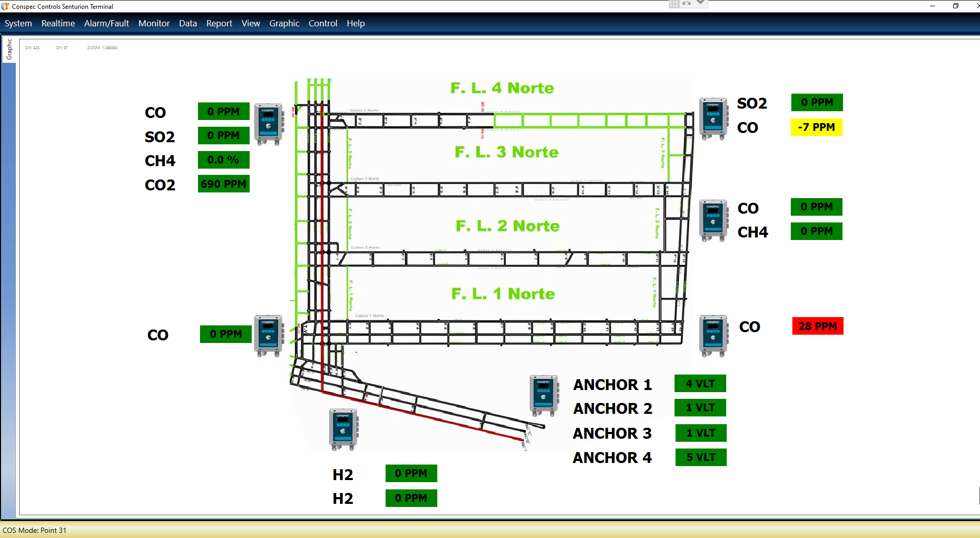Select the 0.0 % CH4 reading
980x538 pixels.
(223, 160)
